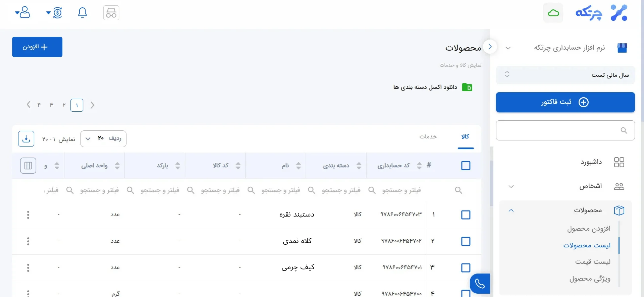This screenshot has width=644, height=297.
Task: Click the اشخاص people icon
Action: tap(619, 186)
